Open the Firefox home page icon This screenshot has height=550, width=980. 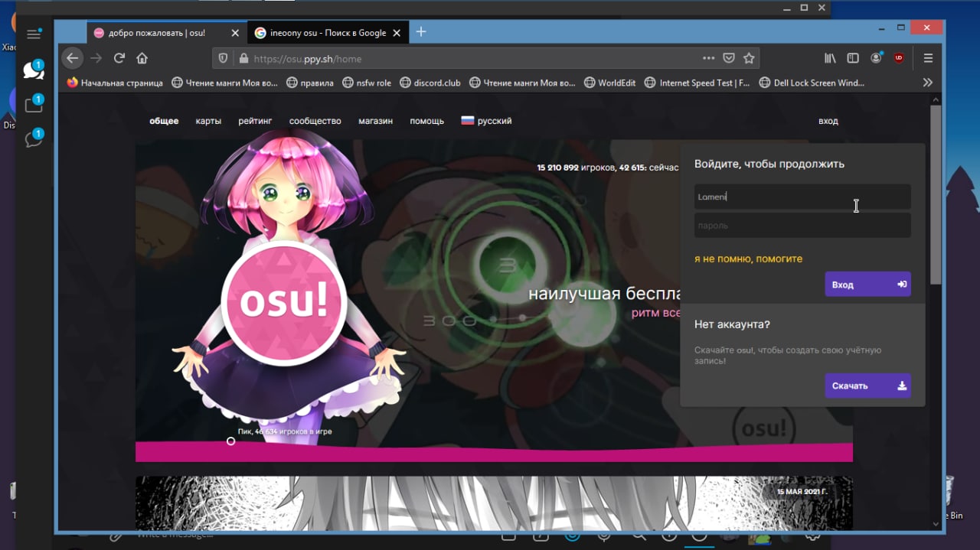[x=142, y=58]
